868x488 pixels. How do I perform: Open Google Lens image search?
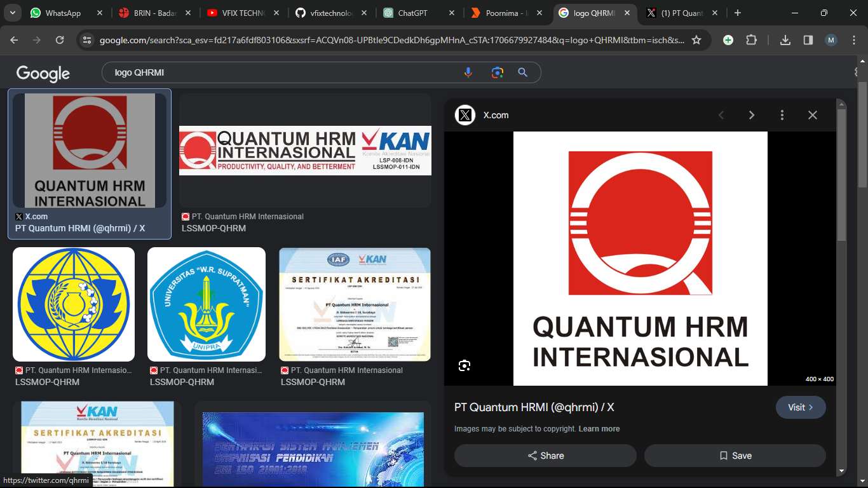click(497, 72)
